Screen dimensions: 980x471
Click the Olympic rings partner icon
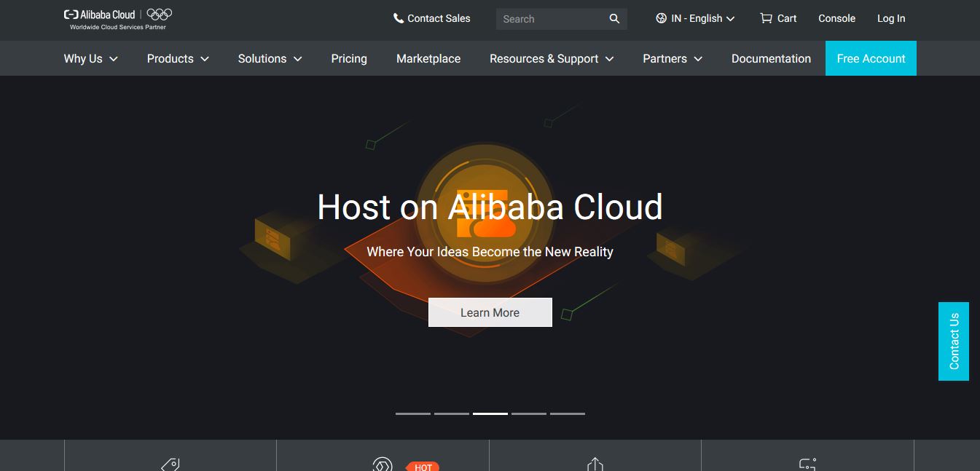click(x=160, y=15)
